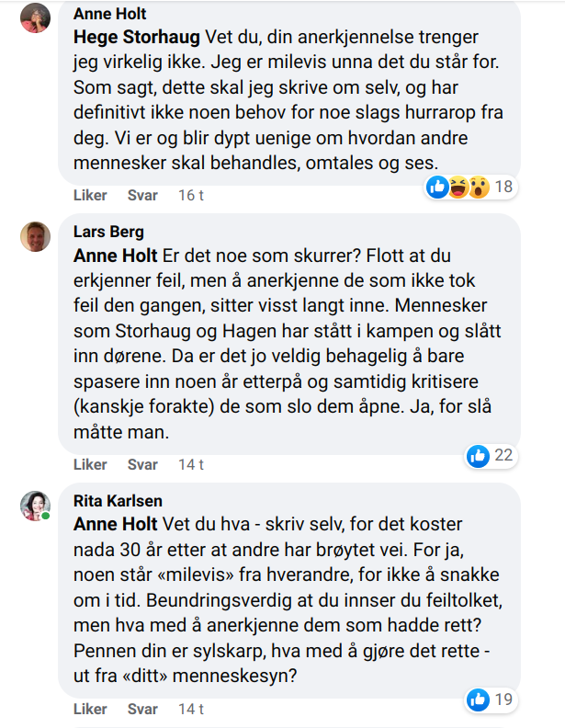Click the timestamp on Rita Karlsen's comment

(x=190, y=709)
